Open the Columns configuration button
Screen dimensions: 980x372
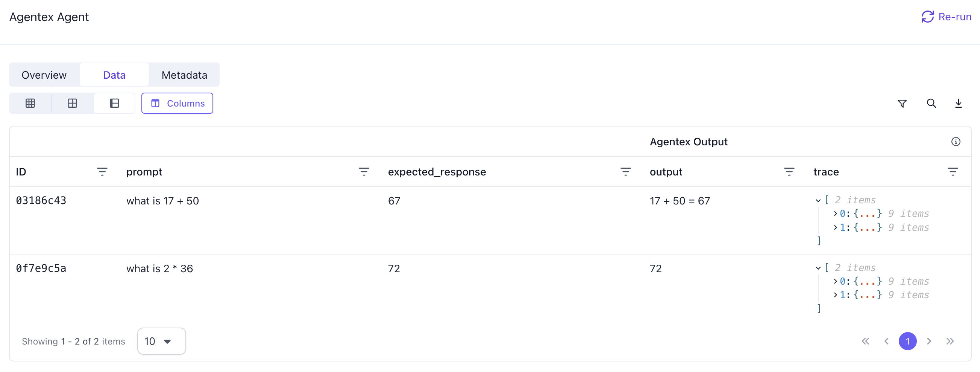click(177, 103)
